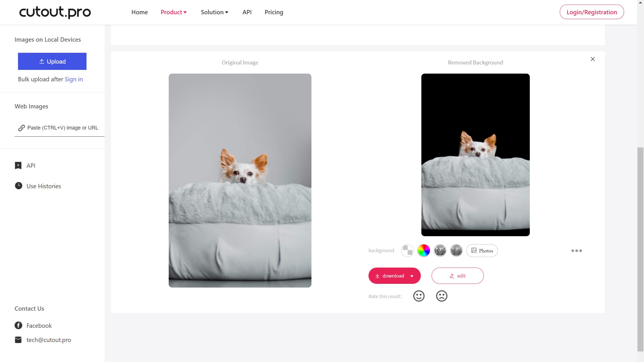Open API from the sidebar
Image resolution: width=644 pixels, height=362 pixels.
[x=31, y=165]
